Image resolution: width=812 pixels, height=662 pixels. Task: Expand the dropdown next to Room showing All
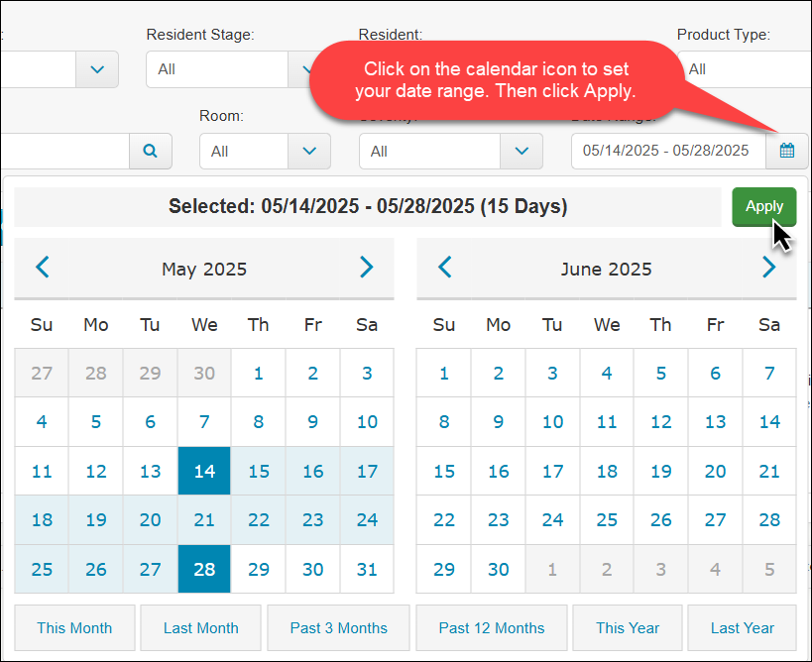(522, 152)
